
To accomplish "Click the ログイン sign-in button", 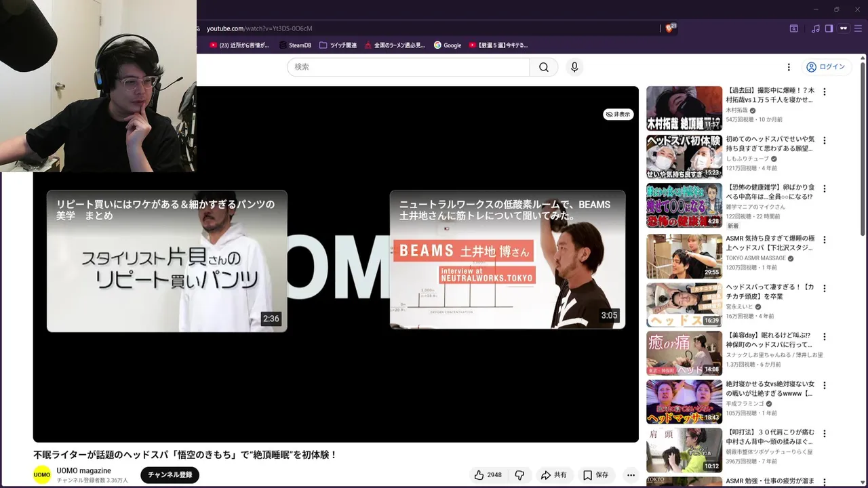I will click(x=825, y=67).
